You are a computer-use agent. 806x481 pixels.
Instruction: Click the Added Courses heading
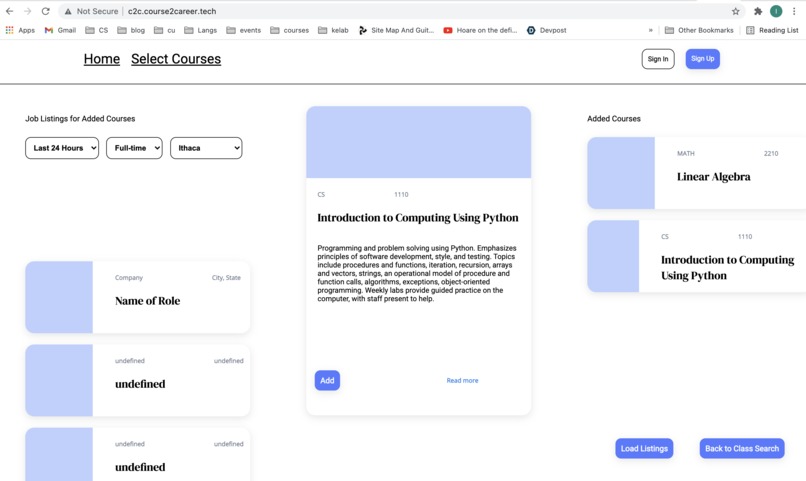614,119
